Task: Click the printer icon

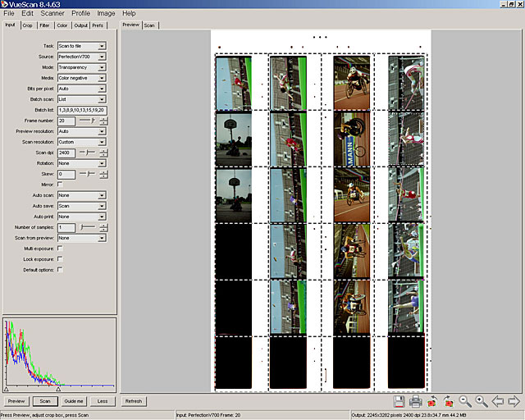Action: [416, 401]
